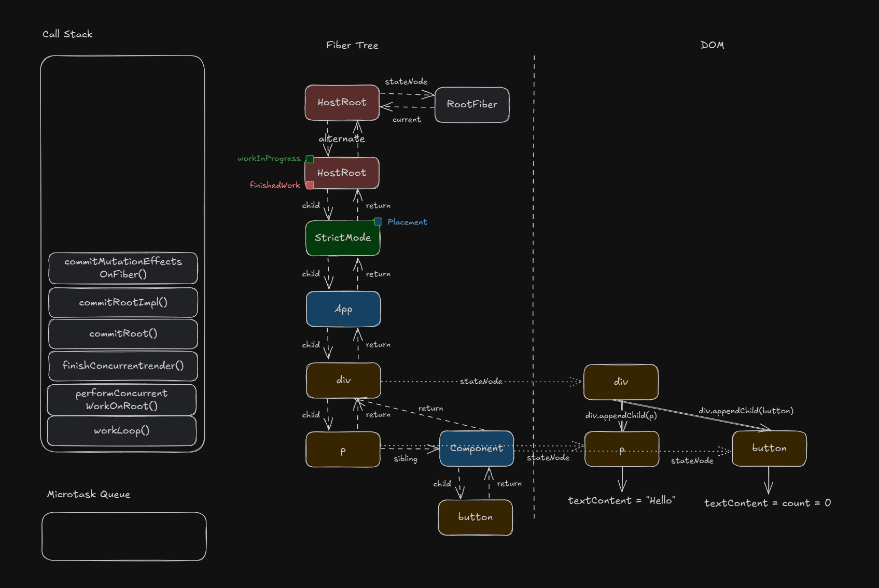Click the performConcurrentWorkOnRoot() stack box
This screenshot has width=879, height=588.
[122, 400]
